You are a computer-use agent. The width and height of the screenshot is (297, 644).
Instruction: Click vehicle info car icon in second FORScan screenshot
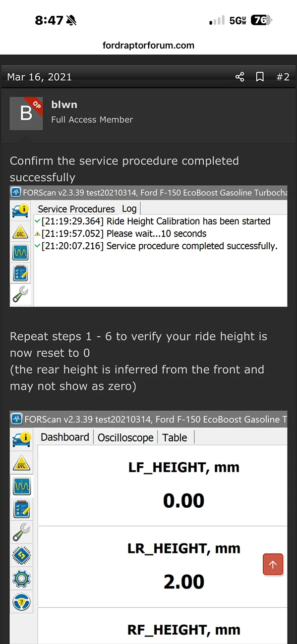tap(21, 439)
